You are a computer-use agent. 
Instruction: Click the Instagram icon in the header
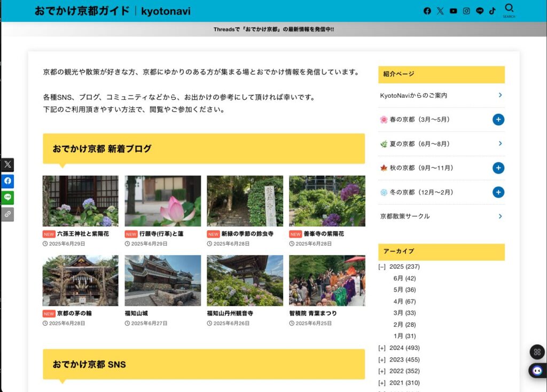tap(466, 10)
